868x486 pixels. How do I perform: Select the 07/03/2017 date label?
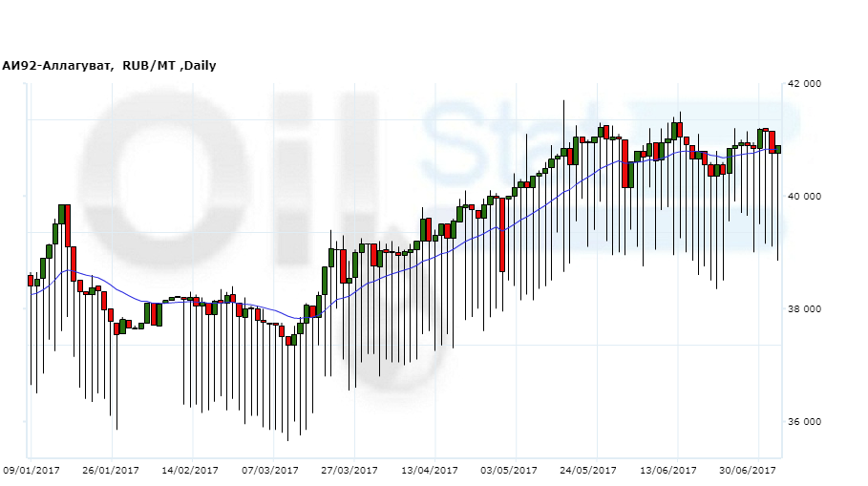[x=270, y=471]
